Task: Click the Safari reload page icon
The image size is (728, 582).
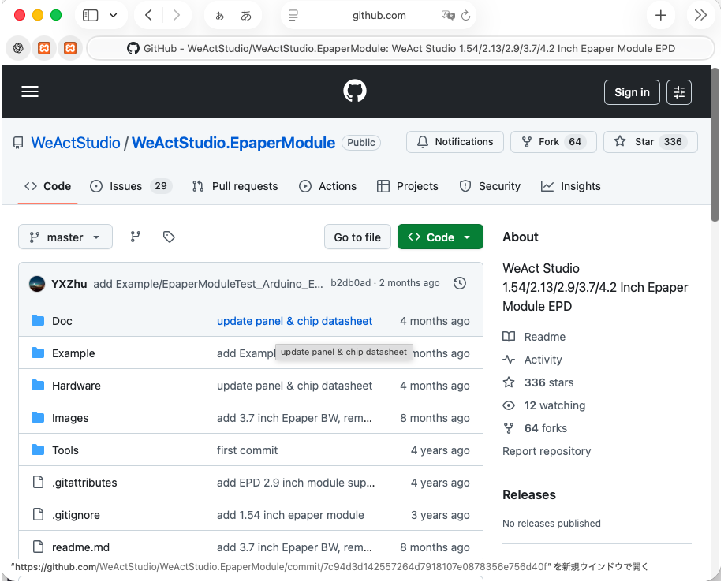Action: pyautogui.click(x=465, y=15)
